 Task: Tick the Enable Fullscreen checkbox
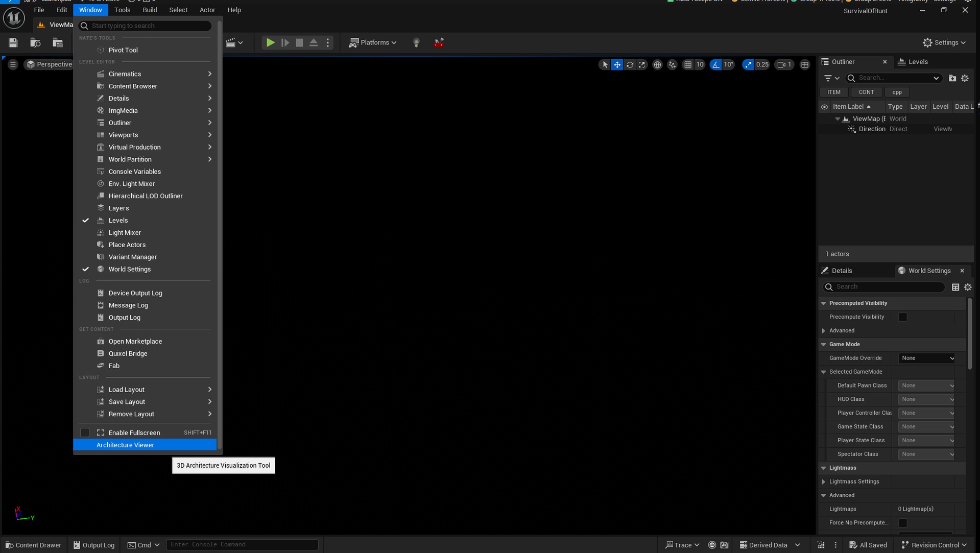point(85,433)
